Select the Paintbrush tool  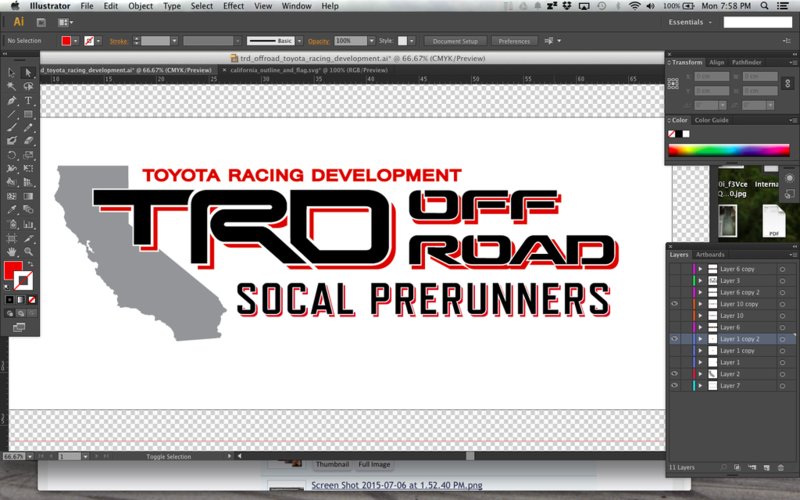11,128
